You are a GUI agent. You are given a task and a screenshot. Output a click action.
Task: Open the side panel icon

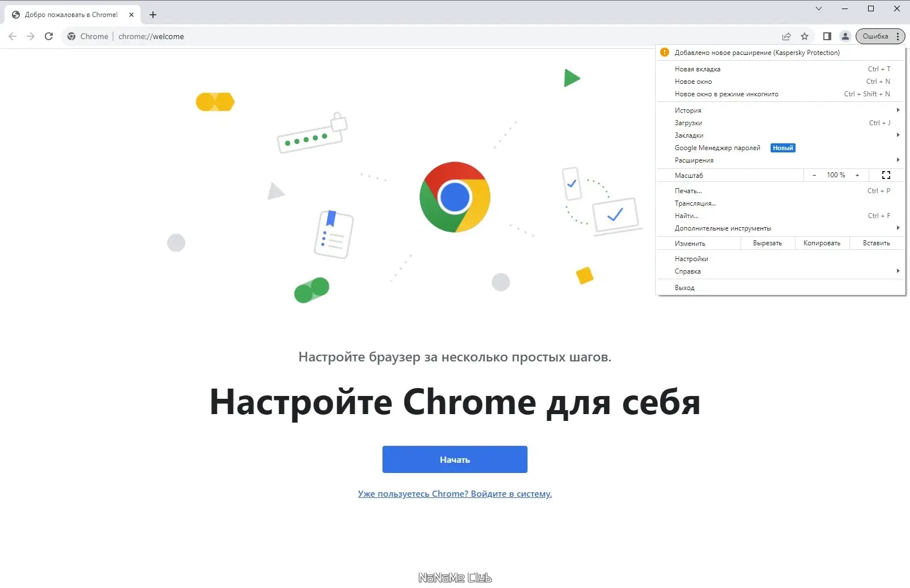point(827,36)
